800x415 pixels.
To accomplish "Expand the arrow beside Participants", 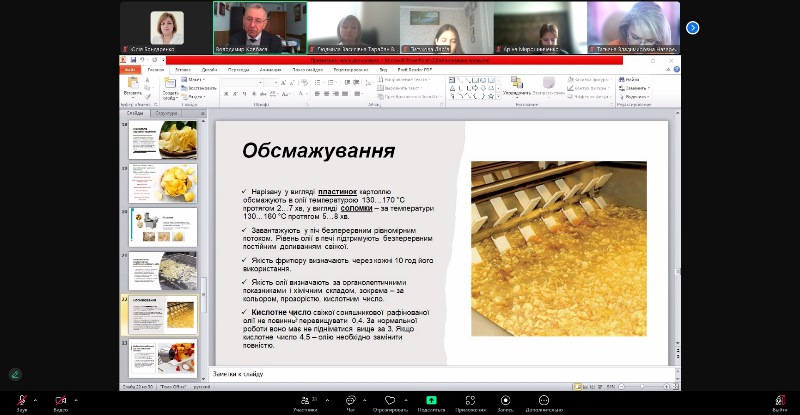I will 327,400.
